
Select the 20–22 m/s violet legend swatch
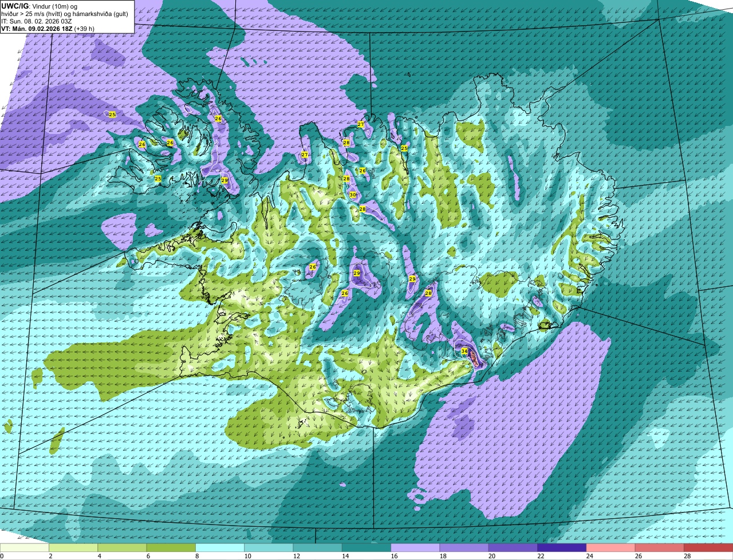tap(514, 548)
